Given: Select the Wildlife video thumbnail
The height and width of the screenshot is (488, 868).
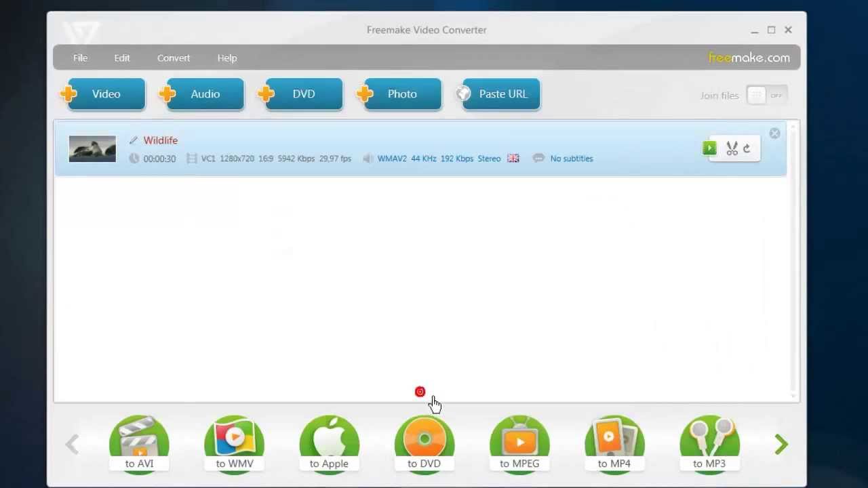Looking at the screenshot, I should [x=92, y=149].
